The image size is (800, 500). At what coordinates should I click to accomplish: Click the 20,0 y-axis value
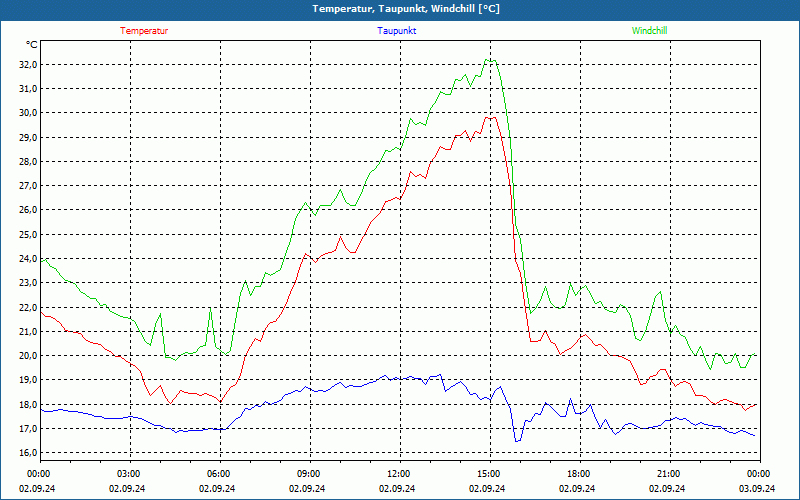pos(29,356)
